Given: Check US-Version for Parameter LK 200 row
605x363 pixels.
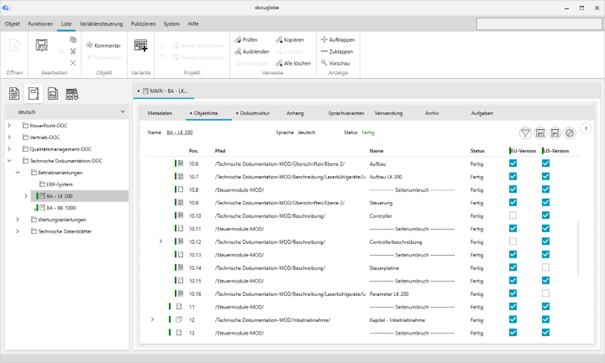Looking at the screenshot, I should click(x=546, y=294).
